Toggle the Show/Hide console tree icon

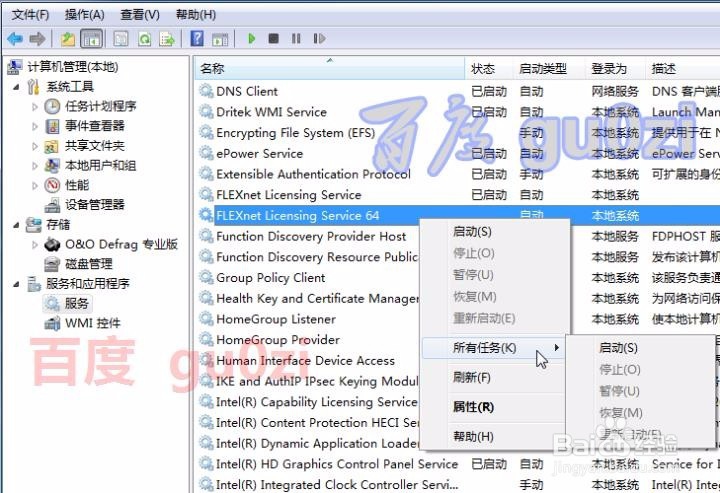click(x=91, y=39)
